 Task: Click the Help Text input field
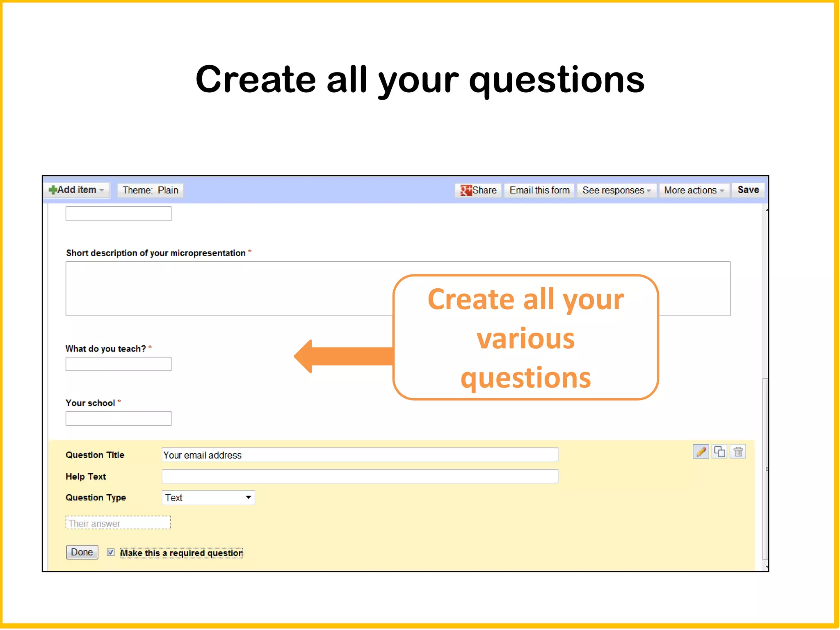coord(360,476)
